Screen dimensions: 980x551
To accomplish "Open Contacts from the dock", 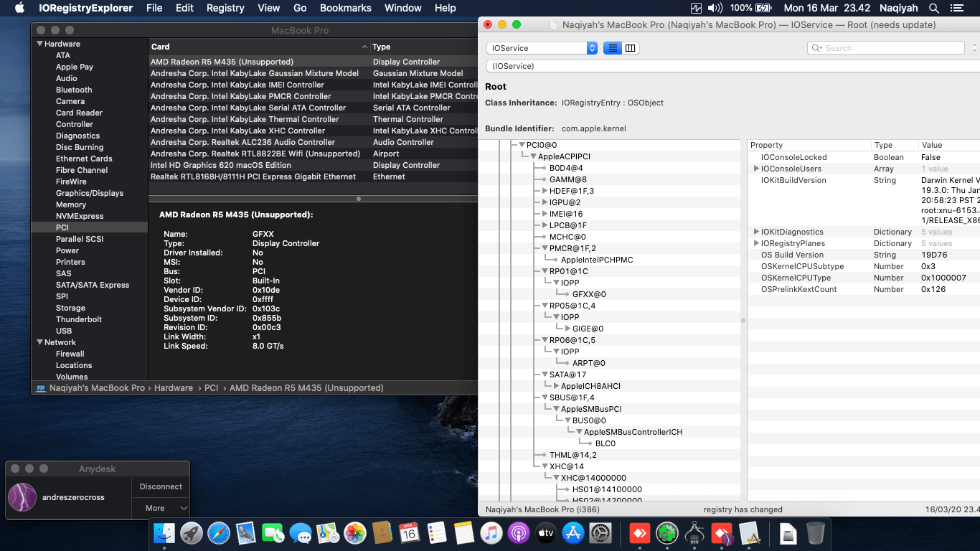I will [x=382, y=533].
